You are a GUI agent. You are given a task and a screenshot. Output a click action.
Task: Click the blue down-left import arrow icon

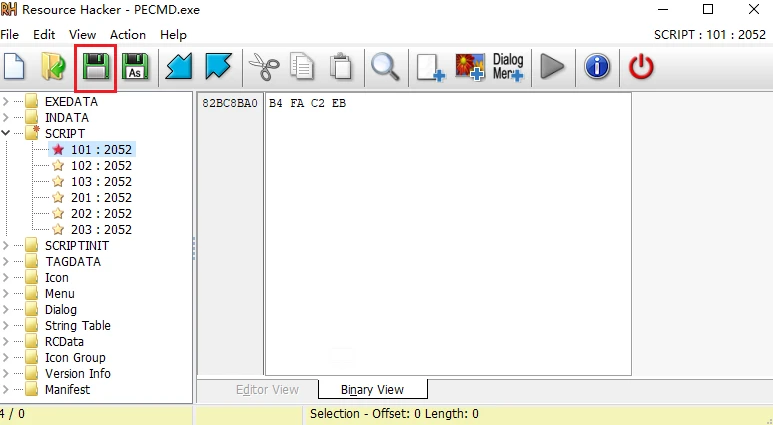[178, 67]
